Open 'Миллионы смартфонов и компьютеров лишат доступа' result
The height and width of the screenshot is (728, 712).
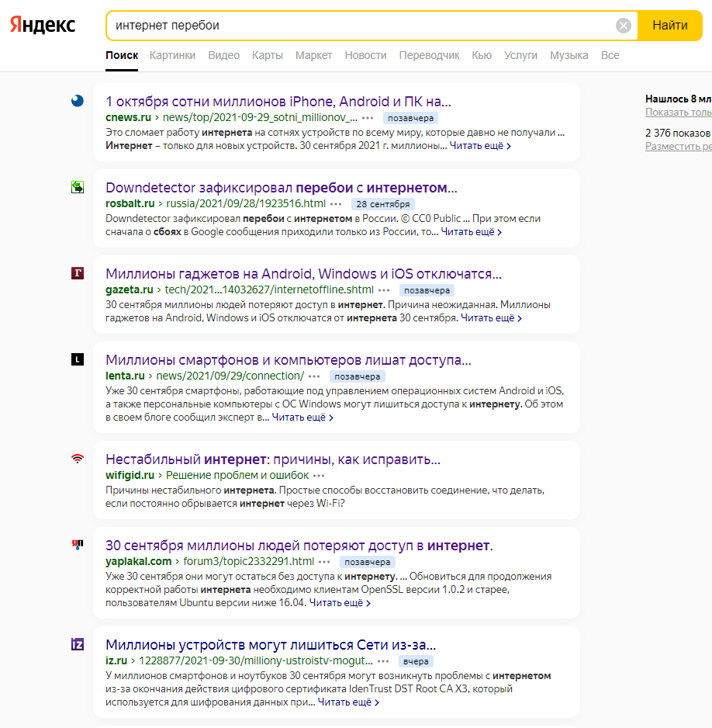click(288, 360)
